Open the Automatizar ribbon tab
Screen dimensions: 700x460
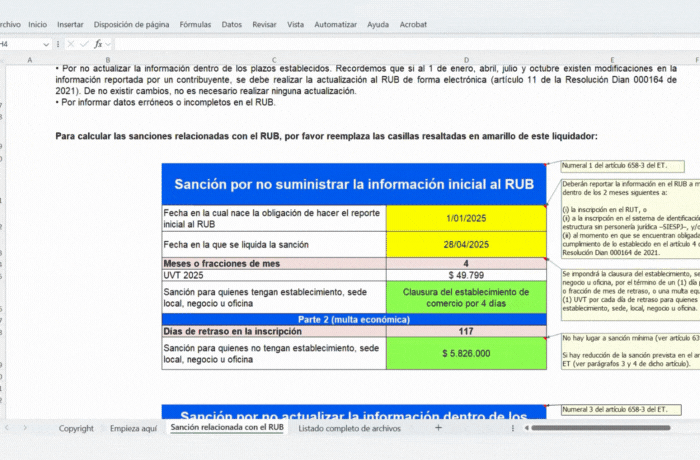335,25
